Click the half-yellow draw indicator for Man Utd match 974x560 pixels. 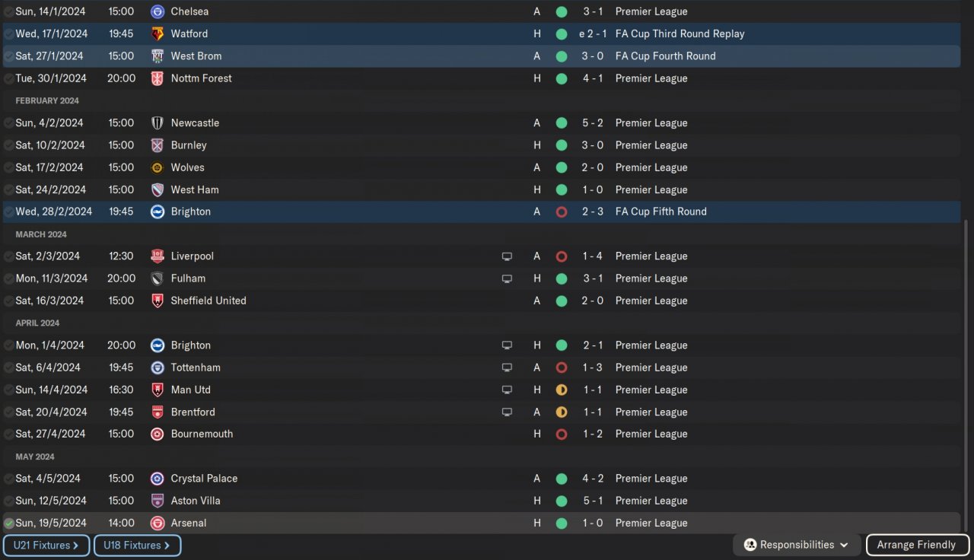point(562,390)
